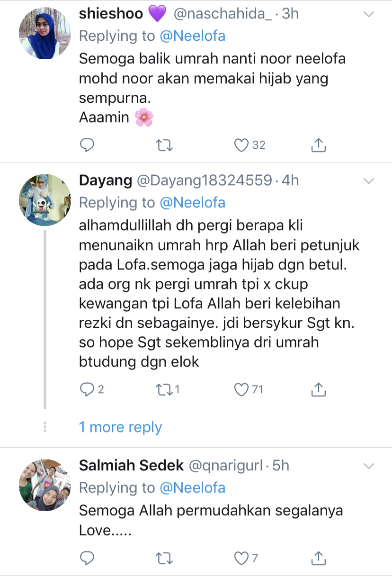
Task: Share Dayang's tweet
Action: (x=319, y=389)
